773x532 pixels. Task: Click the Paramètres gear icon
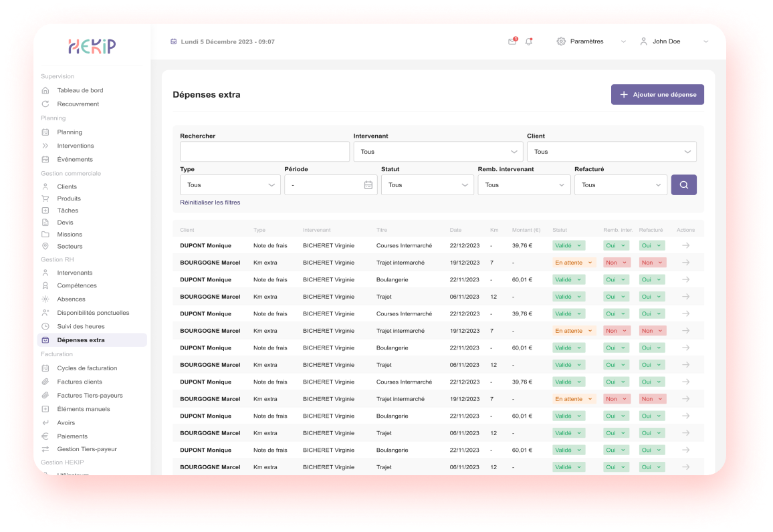tap(561, 41)
